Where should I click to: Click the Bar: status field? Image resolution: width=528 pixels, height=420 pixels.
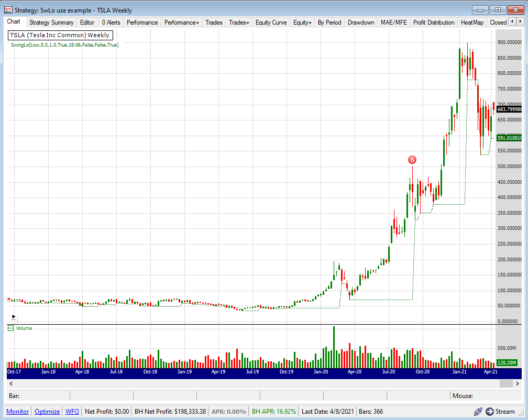click(38, 396)
